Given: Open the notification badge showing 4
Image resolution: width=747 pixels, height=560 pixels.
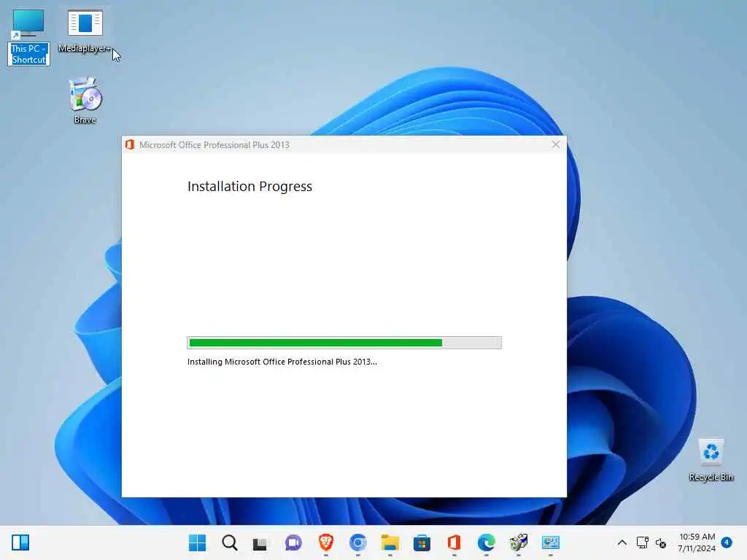Looking at the screenshot, I should point(727,542).
